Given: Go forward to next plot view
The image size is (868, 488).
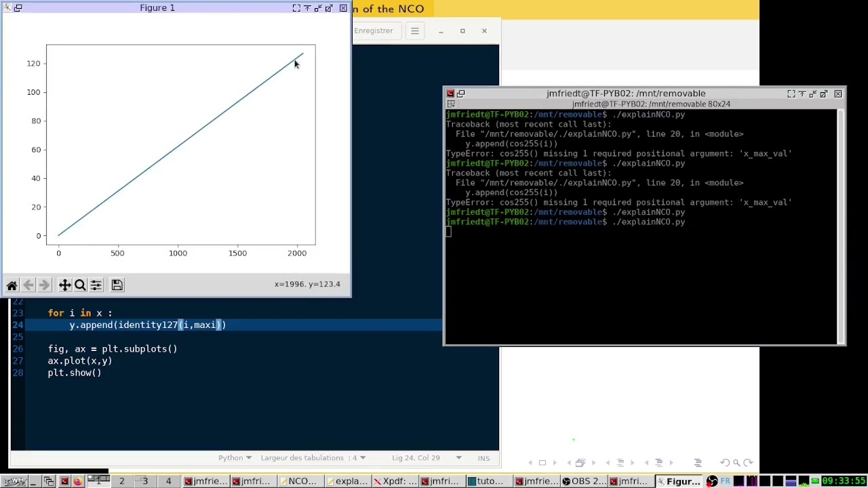Looking at the screenshot, I should 44,285.
